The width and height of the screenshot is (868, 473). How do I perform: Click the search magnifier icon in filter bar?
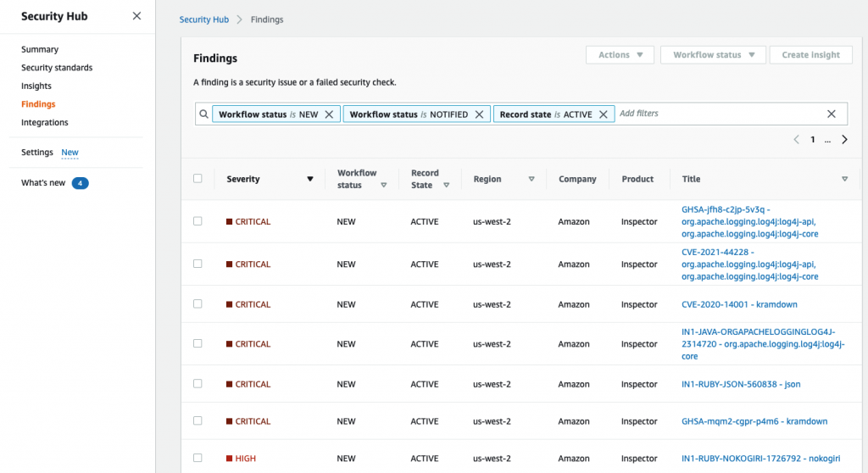click(203, 114)
